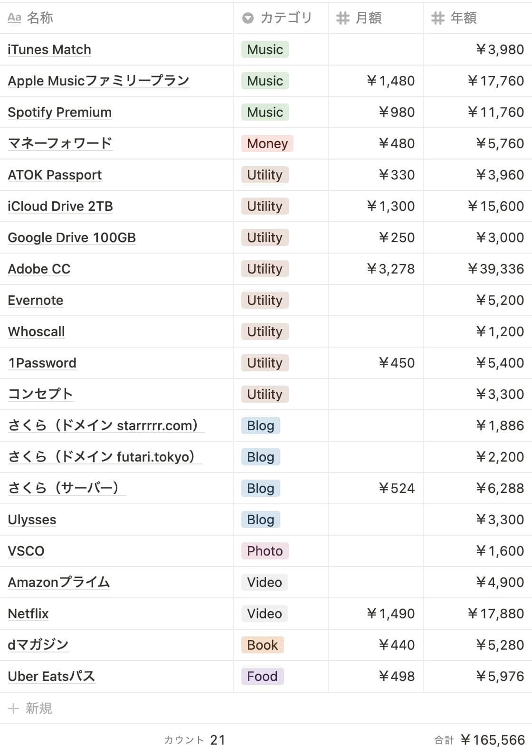The image size is (532, 756).
Task: Click the pink Photo tag for VSCO
Action: pyautogui.click(x=265, y=551)
